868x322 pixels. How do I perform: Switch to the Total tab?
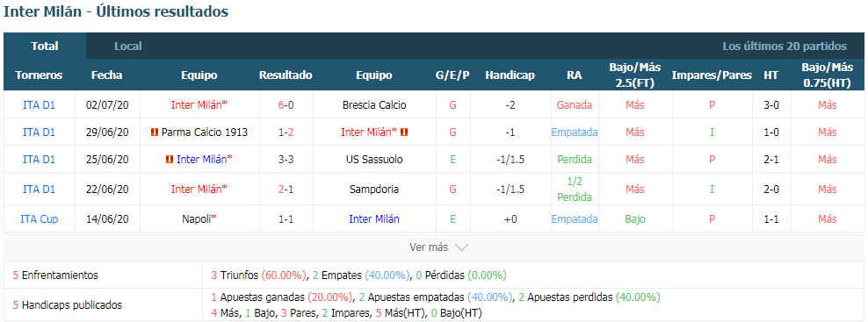tap(45, 46)
